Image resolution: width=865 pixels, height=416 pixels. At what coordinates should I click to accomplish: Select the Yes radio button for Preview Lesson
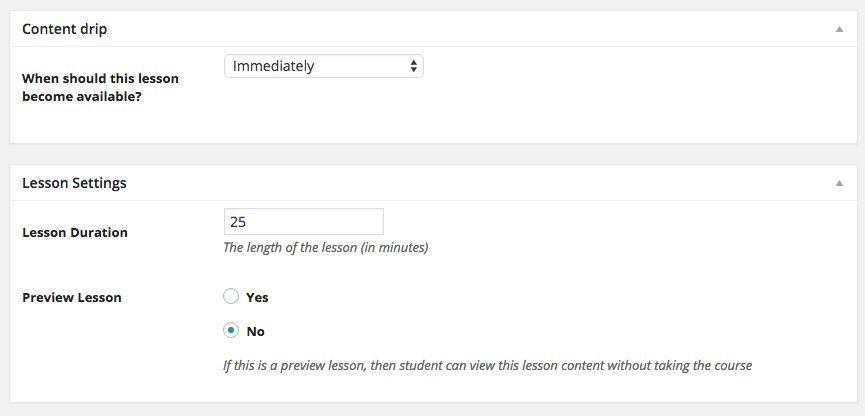pos(231,296)
